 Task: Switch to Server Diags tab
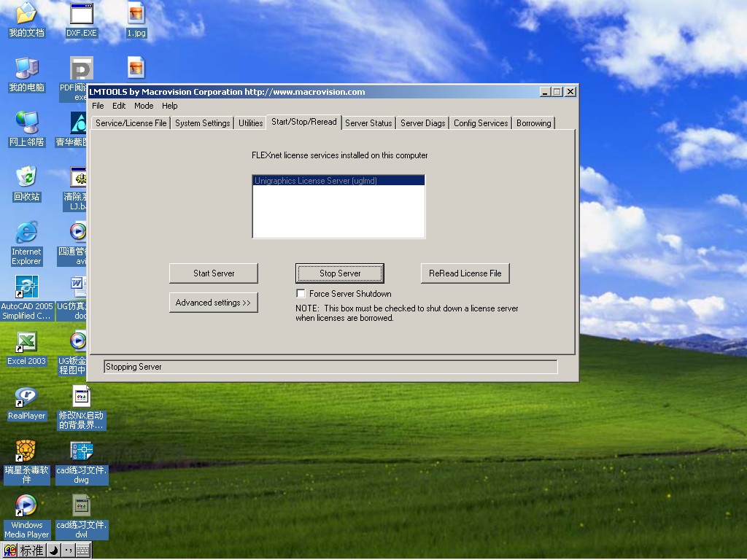click(422, 122)
